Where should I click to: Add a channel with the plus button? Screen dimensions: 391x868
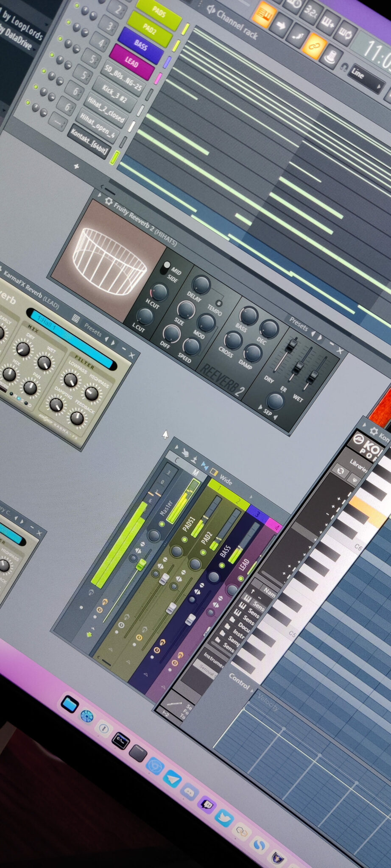click(76, 167)
